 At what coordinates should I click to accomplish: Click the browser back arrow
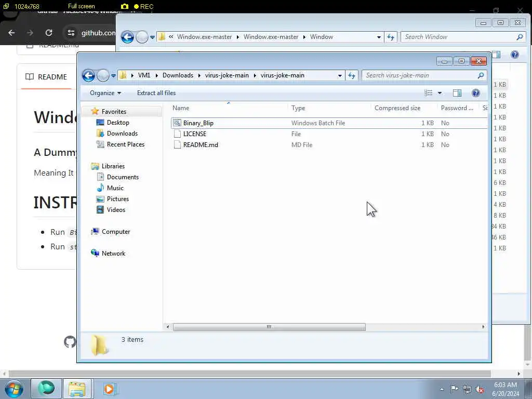click(11, 33)
